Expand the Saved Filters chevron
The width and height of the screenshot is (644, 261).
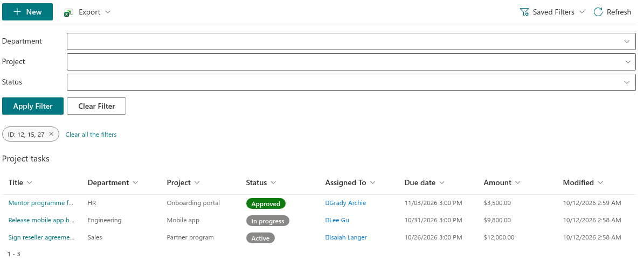(581, 12)
